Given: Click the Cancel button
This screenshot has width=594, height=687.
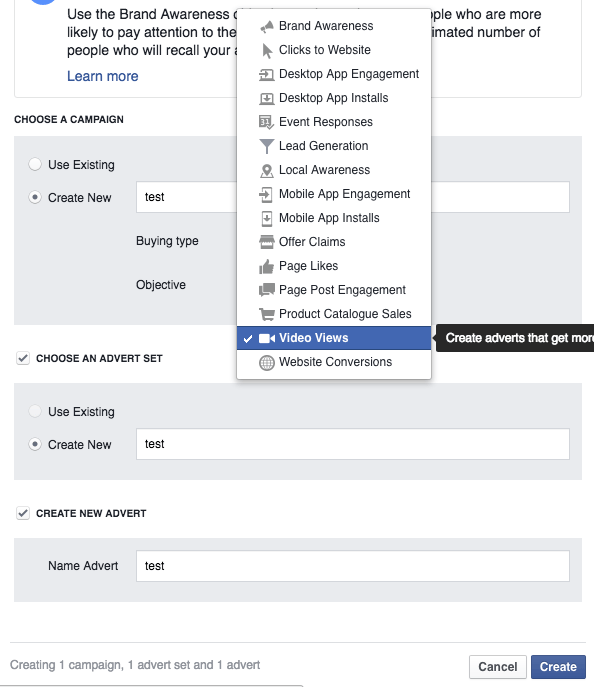Looking at the screenshot, I should tap(498, 667).
